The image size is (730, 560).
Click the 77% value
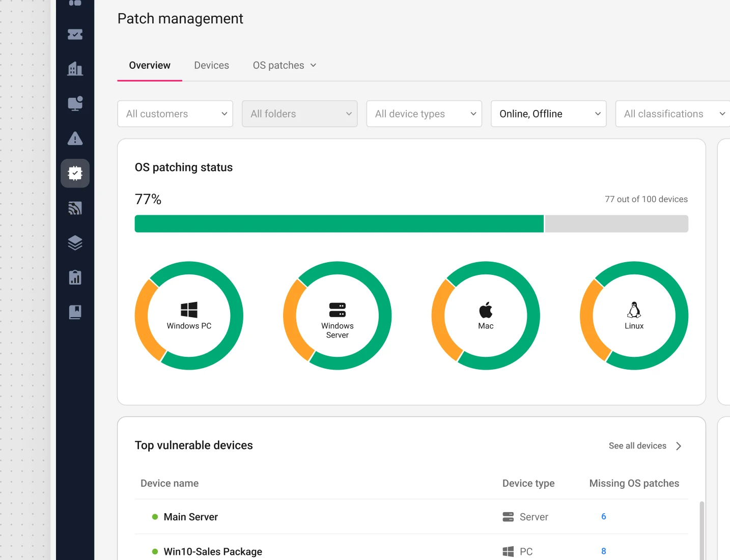pos(148,199)
